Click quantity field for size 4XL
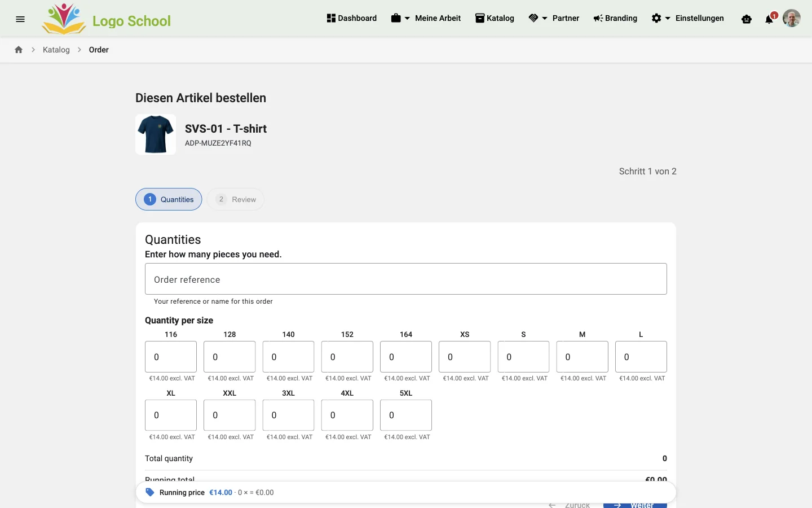This screenshot has width=812, height=508. pyautogui.click(x=347, y=415)
